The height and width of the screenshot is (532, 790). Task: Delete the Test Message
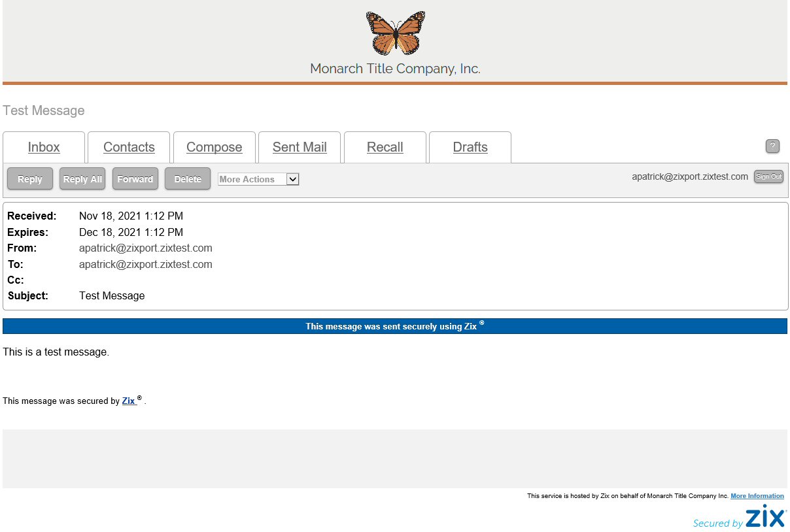coord(188,179)
